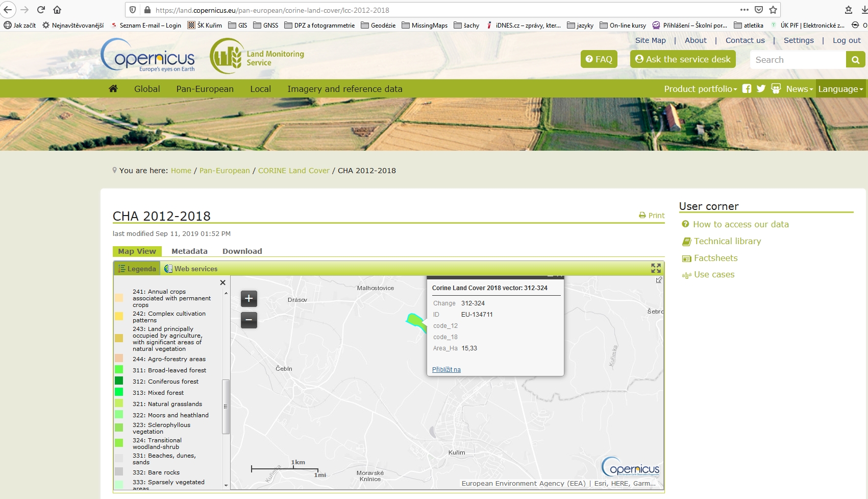
Task: Open the Legenda panel tab
Action: click(x=137, y=269)
